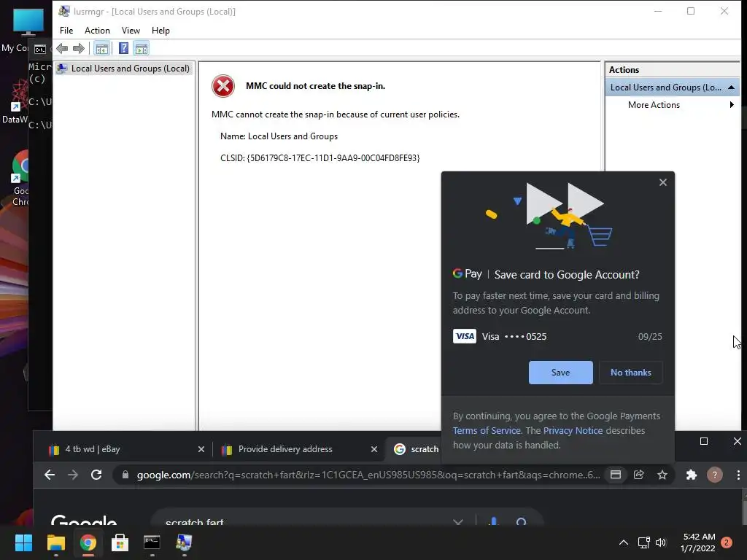Show hidden system tray icons chevron
Viewport: 747px width, 560px height.
point(623,542)
